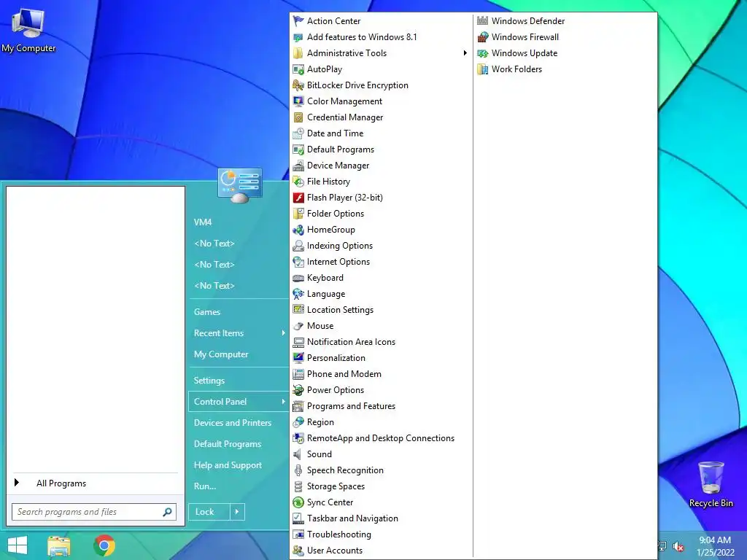This screenshot has width=747, height=560.
Task: Select Devices and Printers menu entry
Action: coord(233,423)
